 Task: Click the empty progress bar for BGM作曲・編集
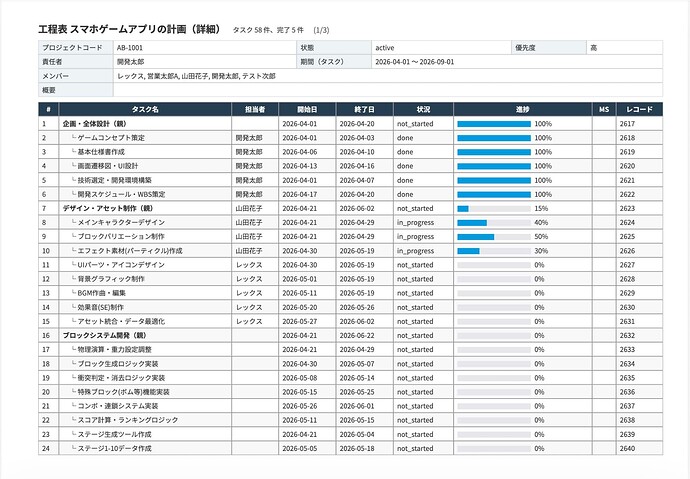click(494, 293)
